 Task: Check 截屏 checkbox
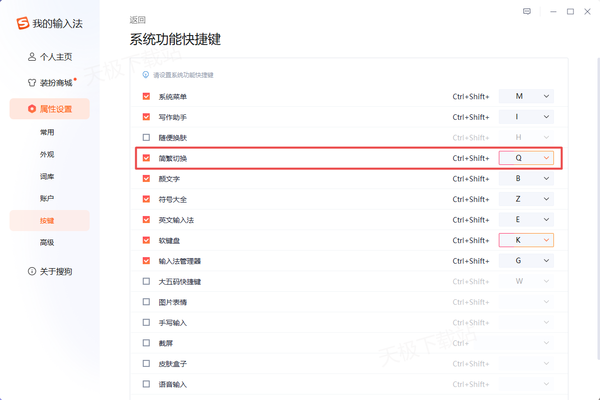pos(146,343)
